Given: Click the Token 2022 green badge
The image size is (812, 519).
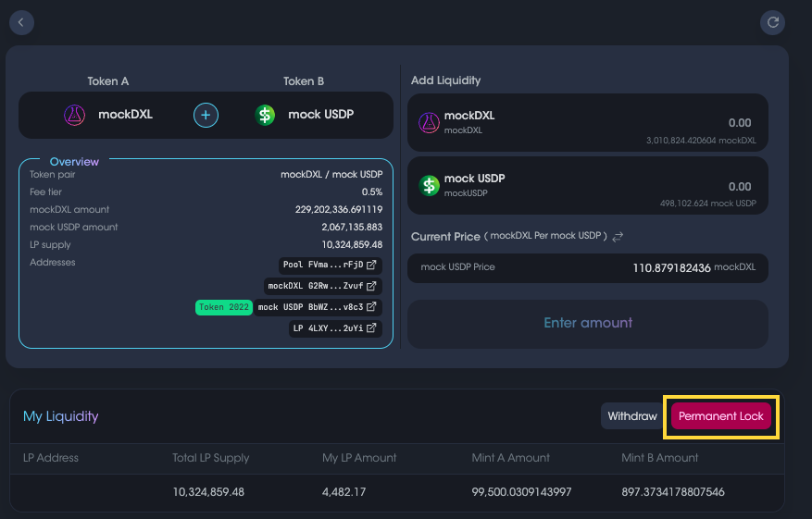Looking at the screenshot, I should 224,307.
